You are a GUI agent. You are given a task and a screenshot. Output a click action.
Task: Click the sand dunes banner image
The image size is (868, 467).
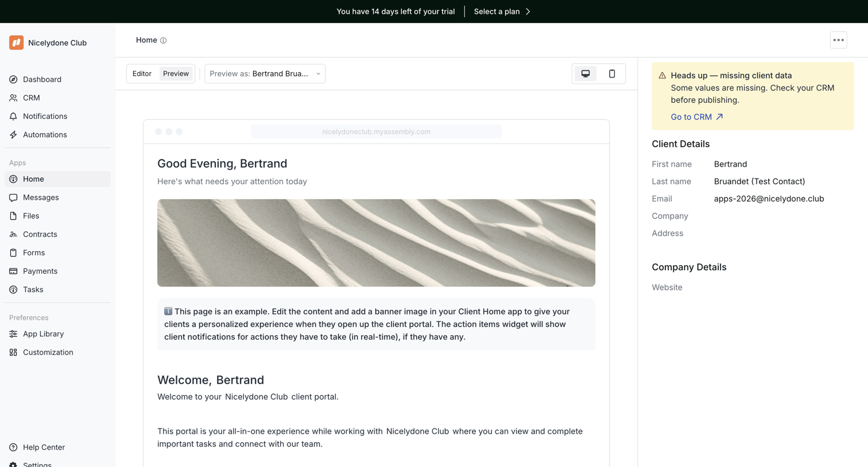click(x=376, y=243)
